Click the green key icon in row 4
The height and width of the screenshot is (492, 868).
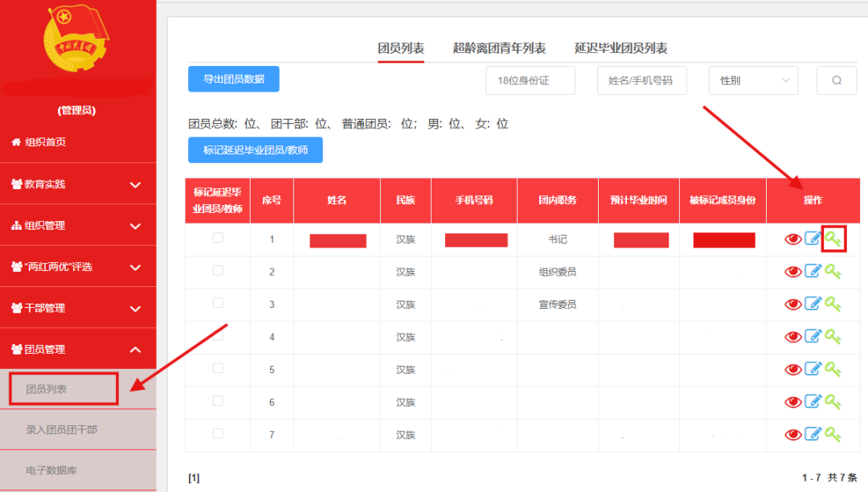[x=833, y=337]
